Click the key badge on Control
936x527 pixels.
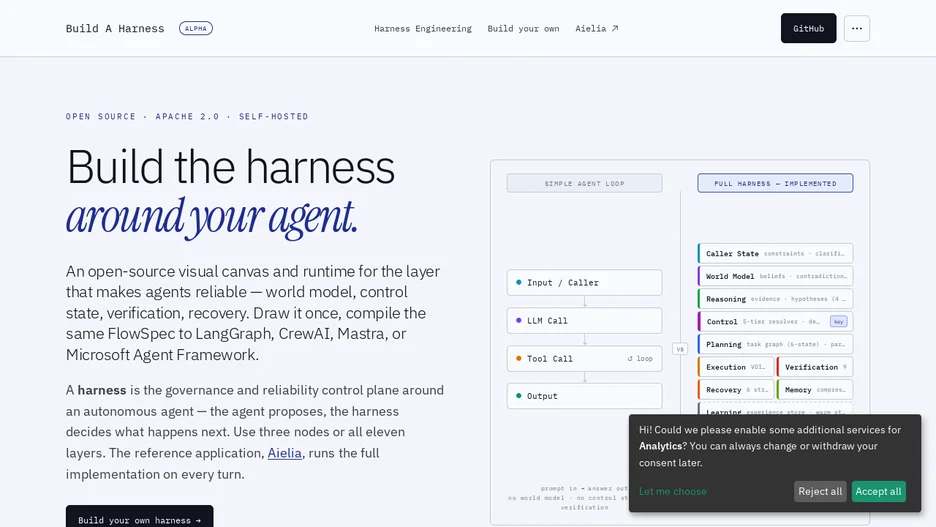[x=838, y=321]
